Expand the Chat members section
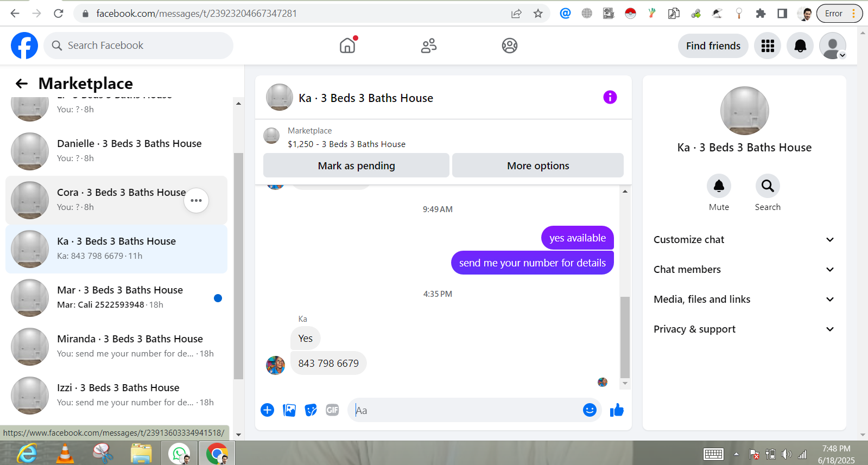The width and height of the screenshot is (868, 465). pyautogui.click(x=744, y=270)
